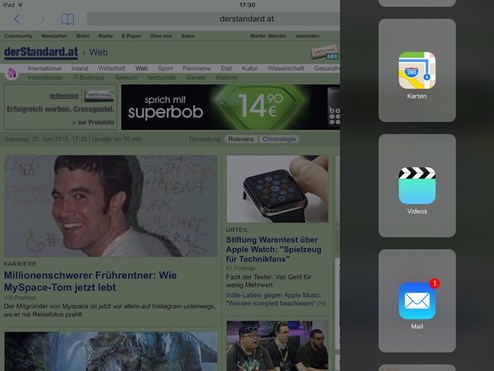Open the Apple Watch article thumbnail
This screenshot has width=494, height=371.
point(277,189)
